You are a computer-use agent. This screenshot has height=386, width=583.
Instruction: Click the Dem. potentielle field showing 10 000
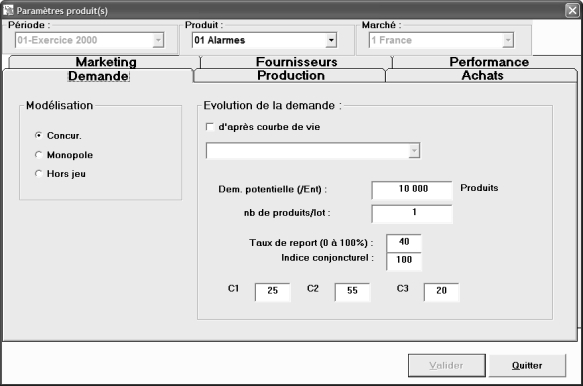click(412, 190)
